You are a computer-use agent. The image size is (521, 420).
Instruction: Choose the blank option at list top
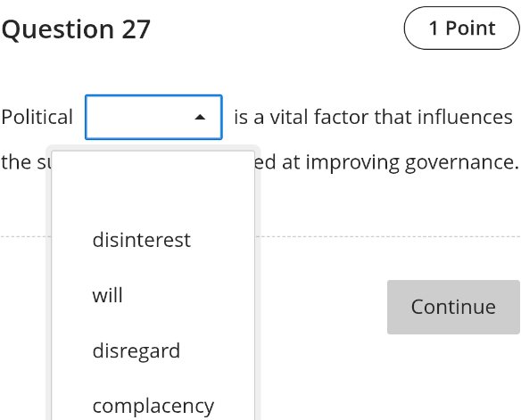[x=153, y=185]
